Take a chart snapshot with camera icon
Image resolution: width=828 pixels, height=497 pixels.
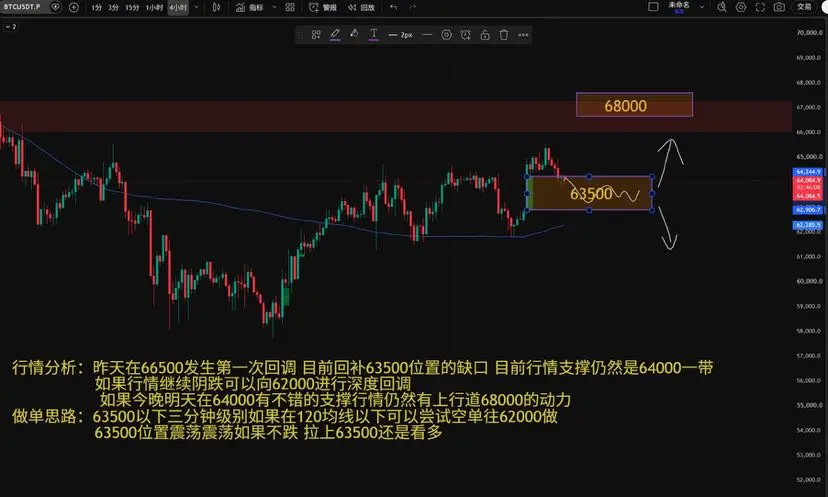pos(779,7)
